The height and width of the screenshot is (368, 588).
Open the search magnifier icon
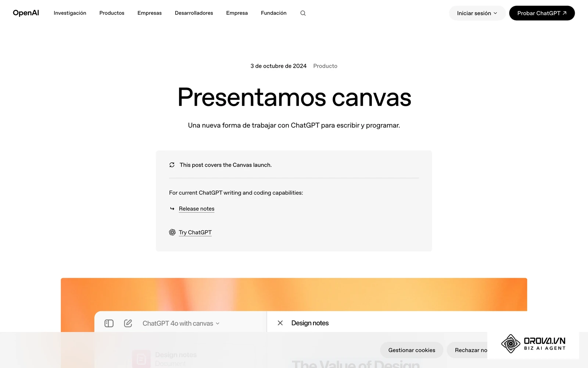pos(303,13)
